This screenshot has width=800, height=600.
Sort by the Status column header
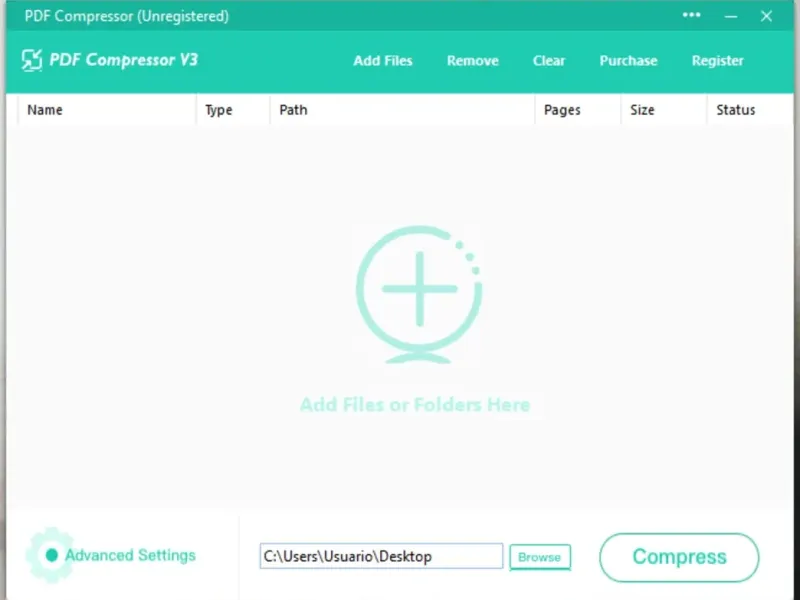pos(750,110)
